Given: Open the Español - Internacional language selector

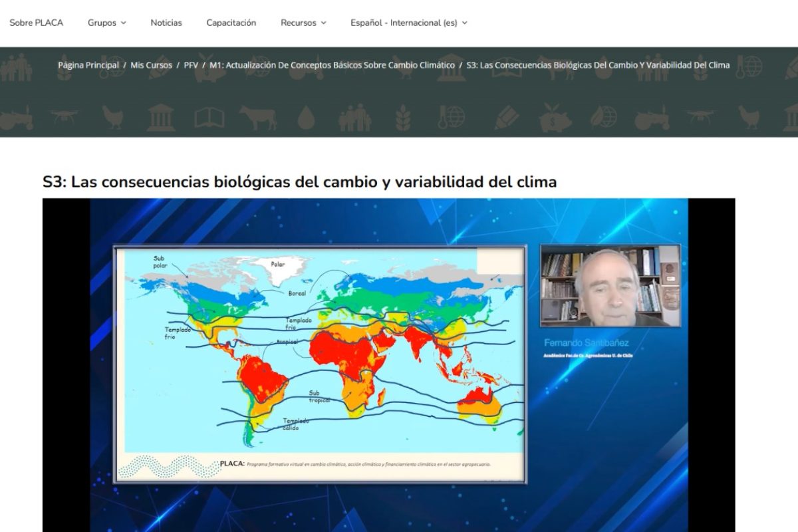Looking at the screenshot, I should [x=408, y=23].
